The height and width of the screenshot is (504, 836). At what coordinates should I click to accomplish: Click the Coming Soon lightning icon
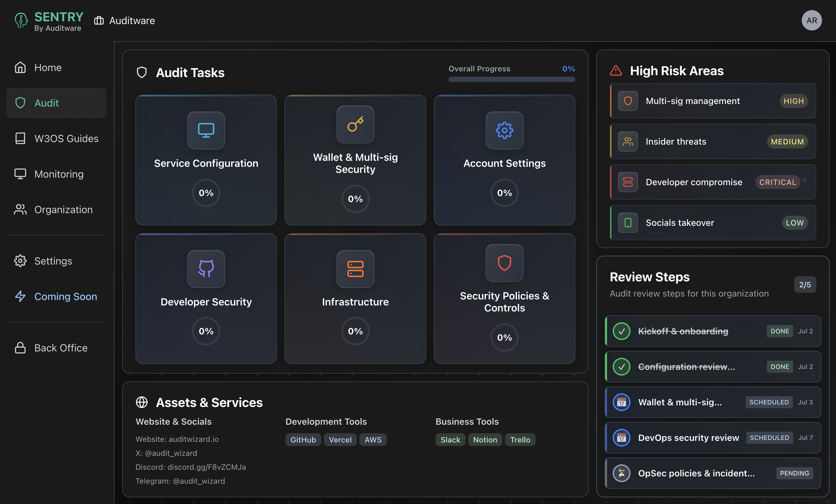coord(20,296)
